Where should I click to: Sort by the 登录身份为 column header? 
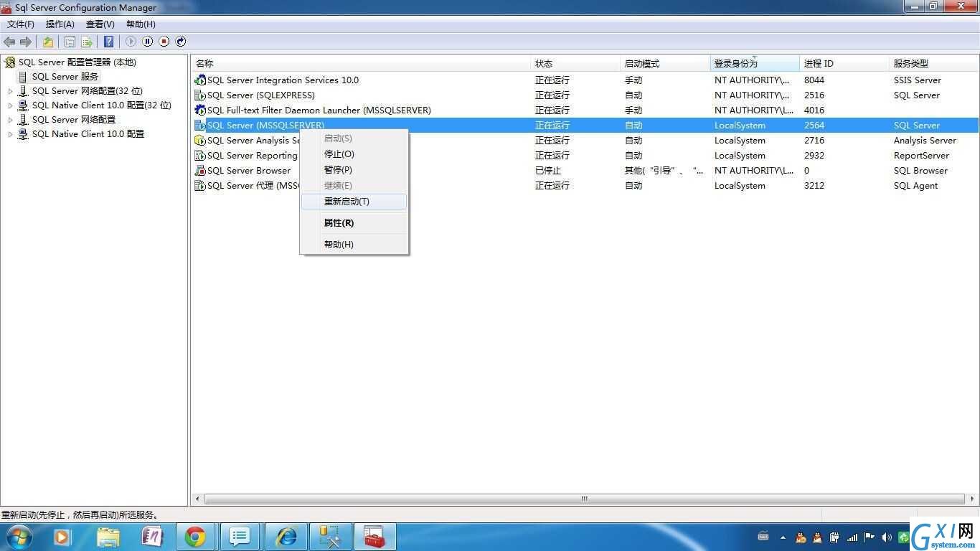[755, 63]
